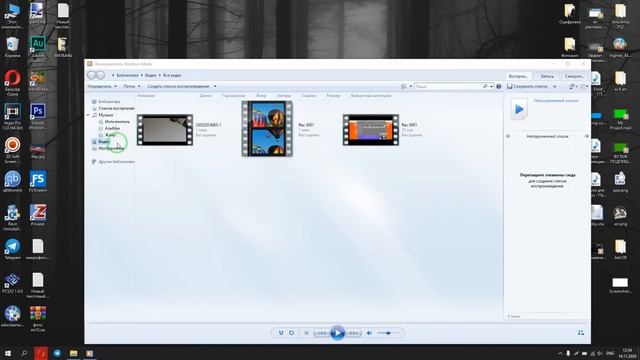This screenshot has height=360, width=640.
Task: Go back with the round Back arrow button
Action: pos(91,75)
